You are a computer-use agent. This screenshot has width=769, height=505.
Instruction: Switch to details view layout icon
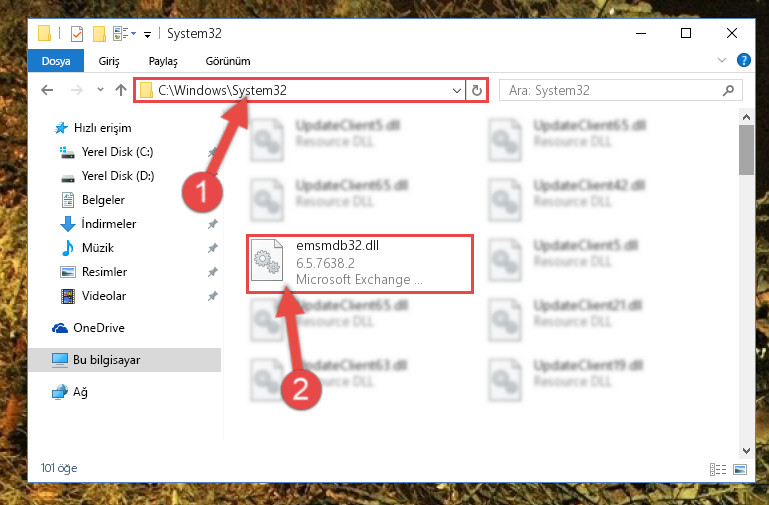718,469
